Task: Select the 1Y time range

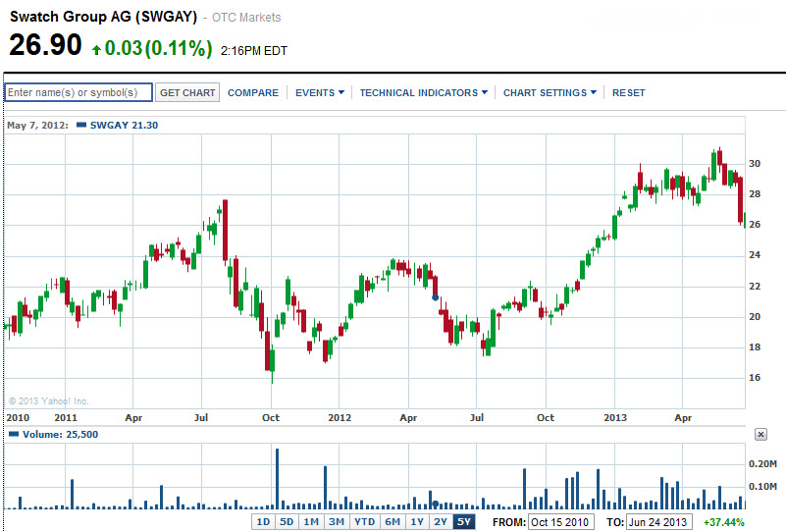Action: click(417, 521)
